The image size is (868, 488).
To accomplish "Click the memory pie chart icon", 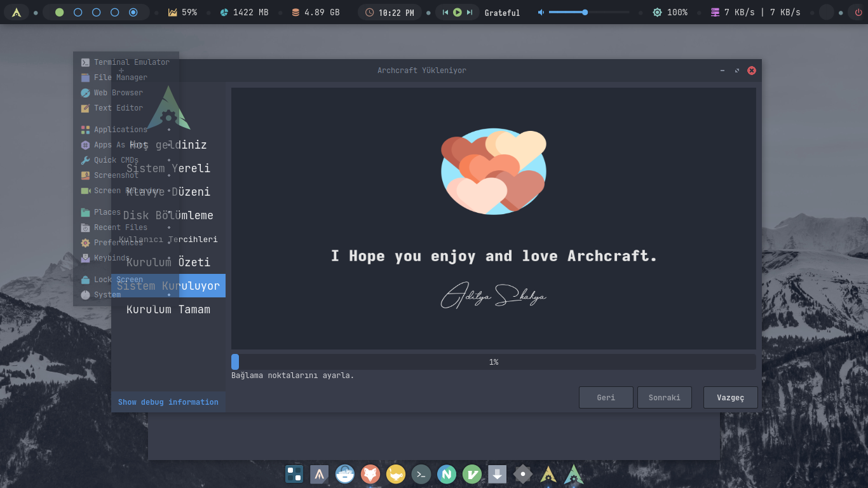I will [x=224, y=12].
